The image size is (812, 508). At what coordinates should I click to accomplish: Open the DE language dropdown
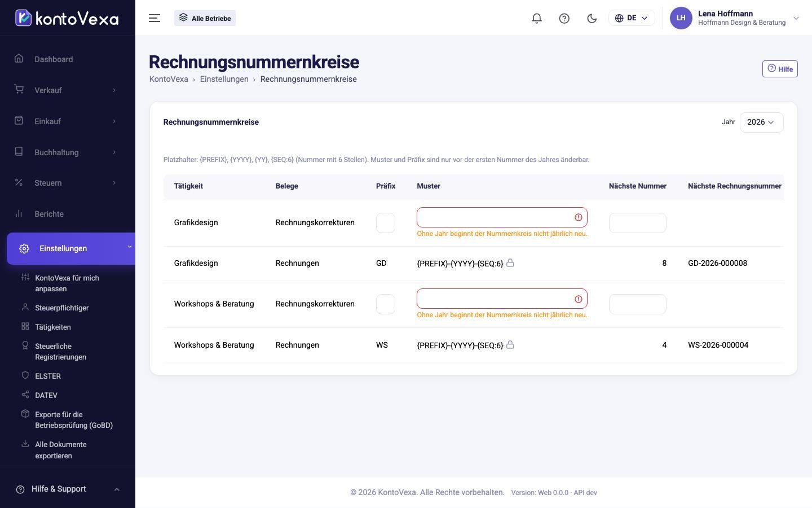tap(632, 18)
